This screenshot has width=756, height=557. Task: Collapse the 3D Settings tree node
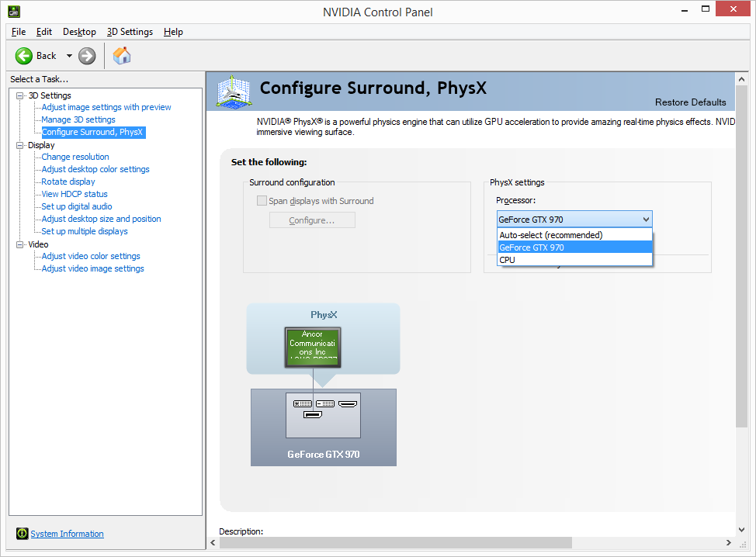19,95
